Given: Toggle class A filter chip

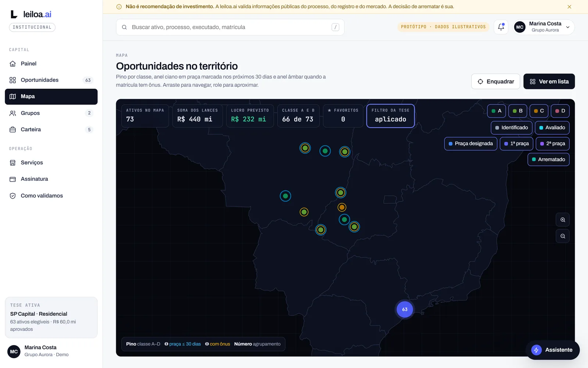Looking at the screenshot, I should point(496,111).
